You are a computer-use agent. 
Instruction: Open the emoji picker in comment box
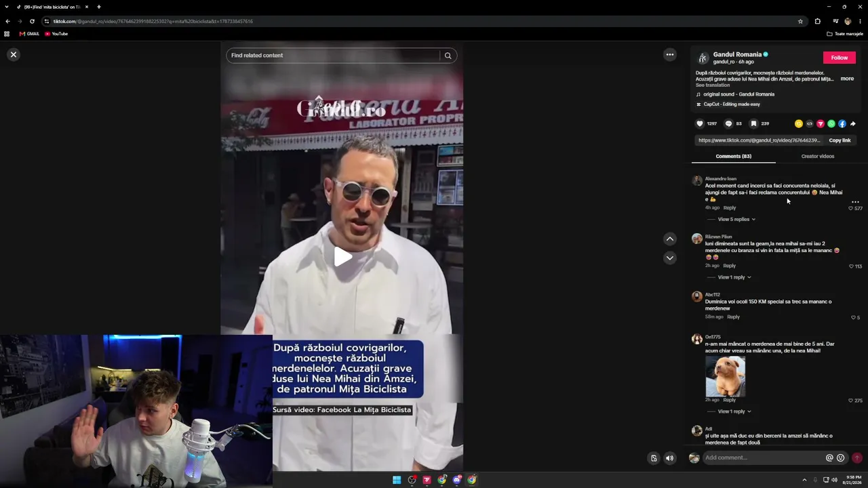(x=841, y=458)
